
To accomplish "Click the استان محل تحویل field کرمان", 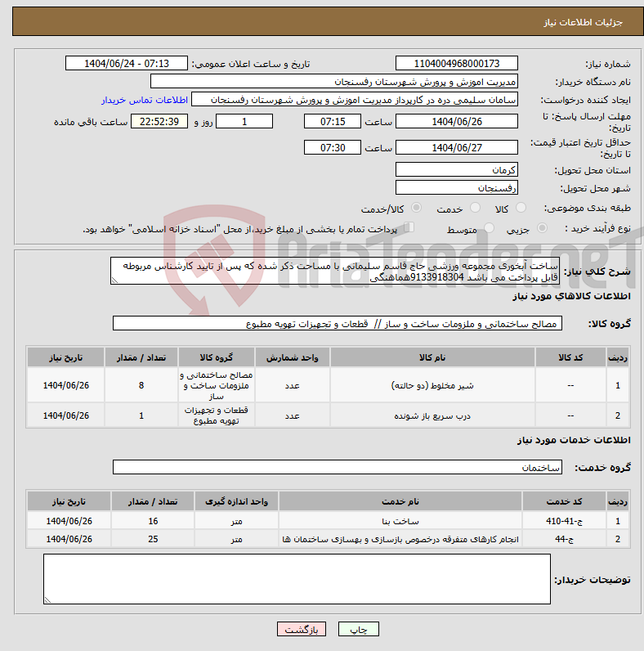I will (x=457, y=170).
